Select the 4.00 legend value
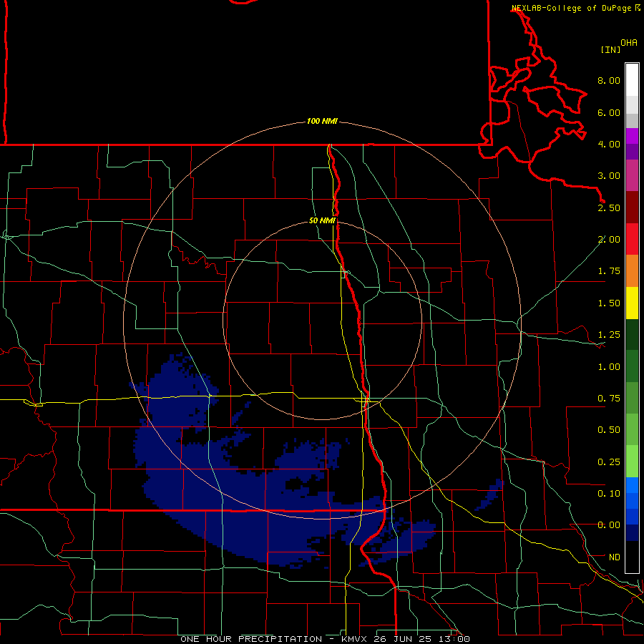This screenshot has width=644, height=644. click(x=609, y=144)
